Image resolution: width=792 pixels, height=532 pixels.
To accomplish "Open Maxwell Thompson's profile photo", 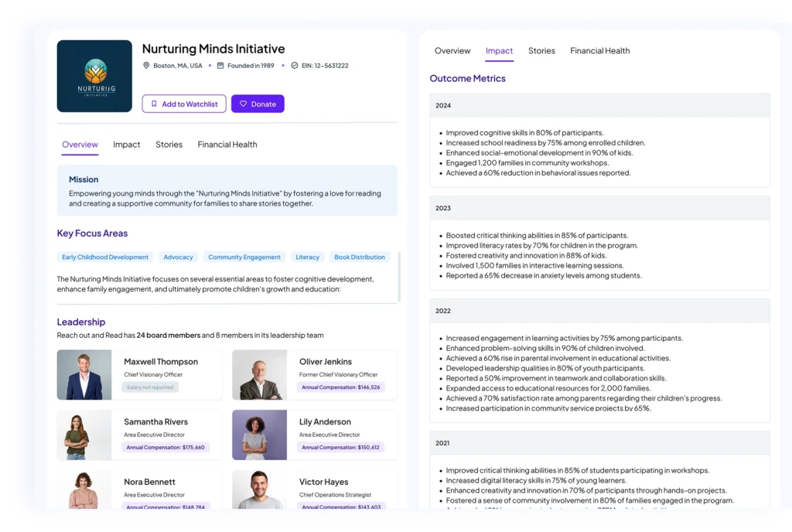I will [x=84, y=375].
